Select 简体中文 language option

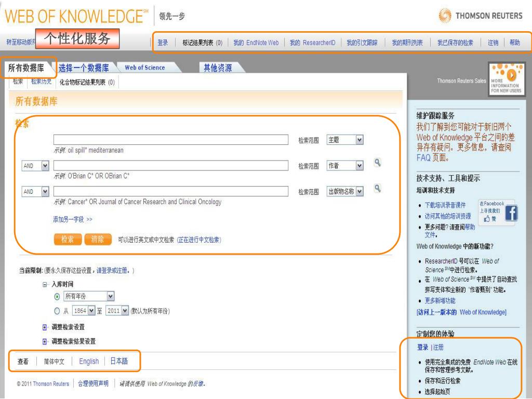click(x=54, y=362)
